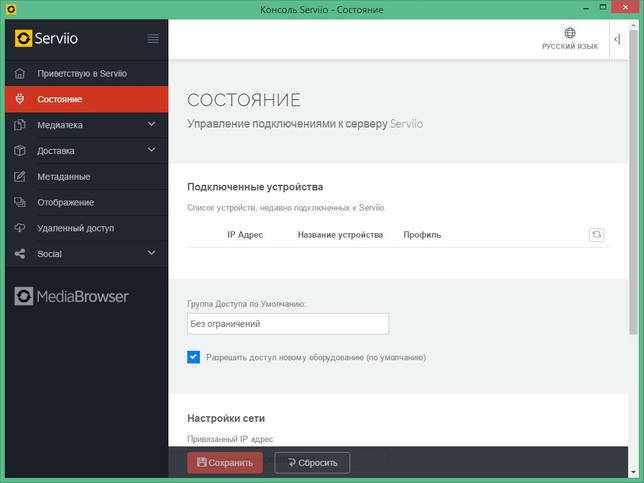Collapse the right-side panel arrow icon
Viewport: 644px width, 483px height.
617,39
